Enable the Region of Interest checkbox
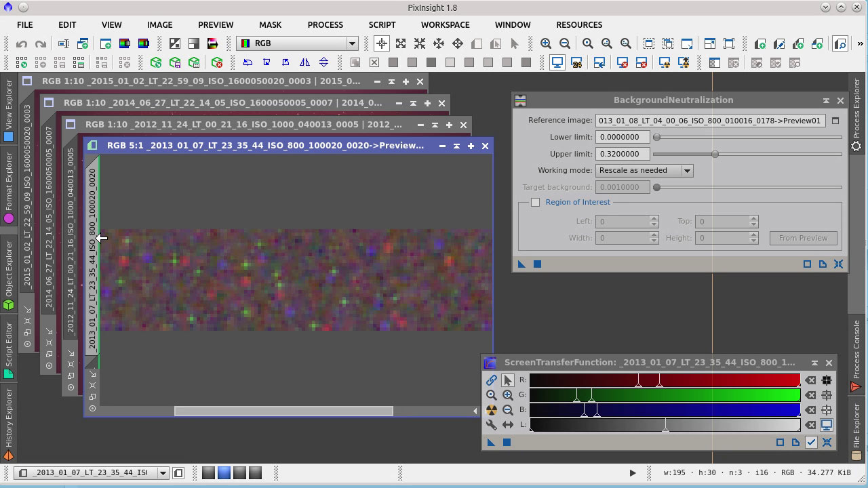Viewport: 868px width, 488px height. click(x=535, y=202)
